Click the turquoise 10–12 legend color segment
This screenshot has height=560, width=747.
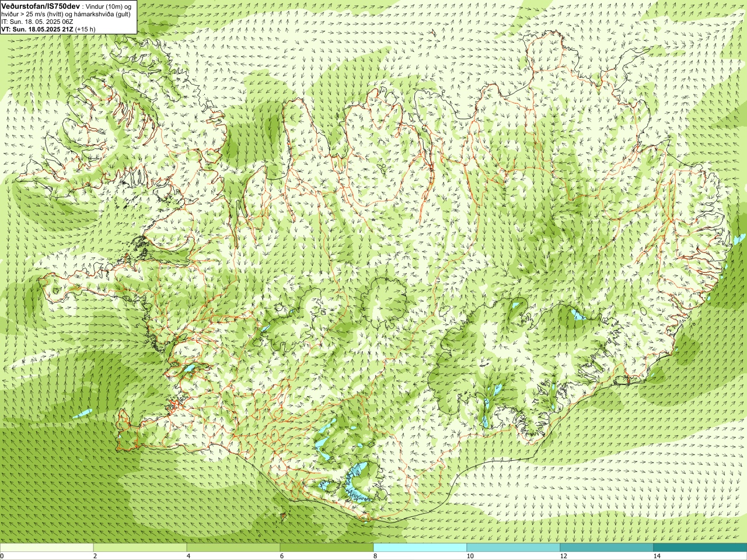[514, 548]
